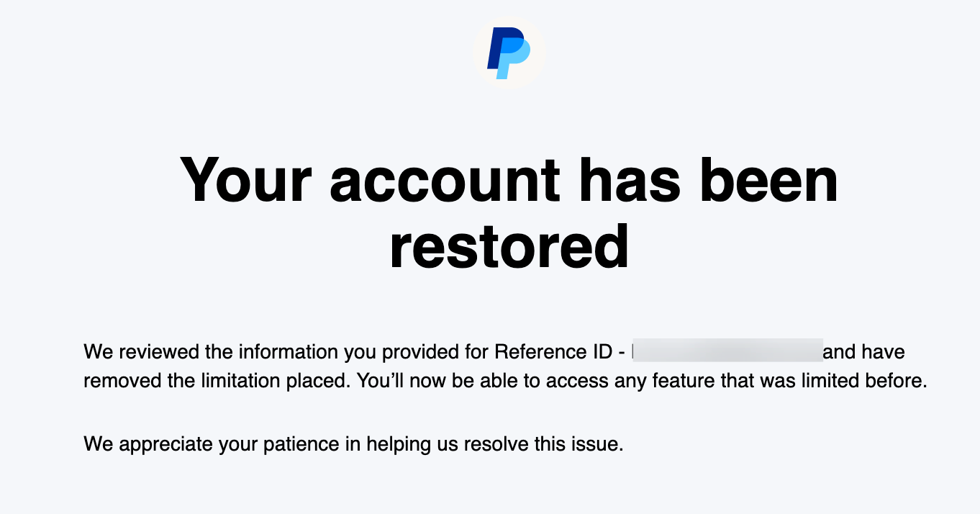Click the blurred Reference ID value
Viewport: 980px width, 514px height.
tap(727, 352)
